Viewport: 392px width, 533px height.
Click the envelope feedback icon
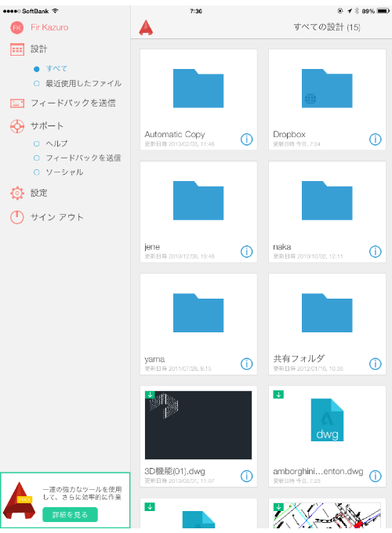pyautogui.click(x=17, y=103)
